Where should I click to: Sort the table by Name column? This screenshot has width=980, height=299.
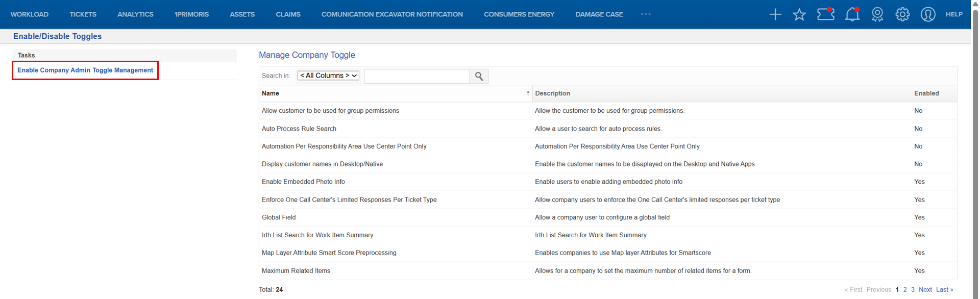pos(271,93)
